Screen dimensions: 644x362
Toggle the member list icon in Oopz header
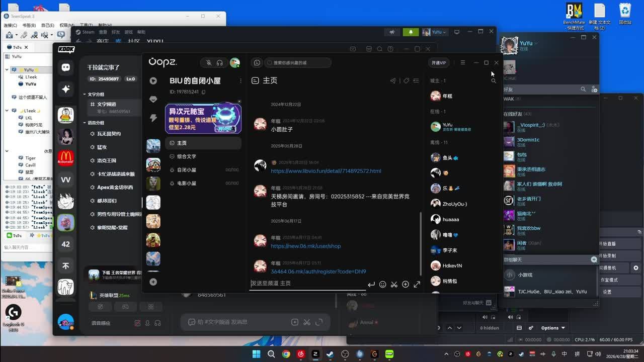pos(416,80)
